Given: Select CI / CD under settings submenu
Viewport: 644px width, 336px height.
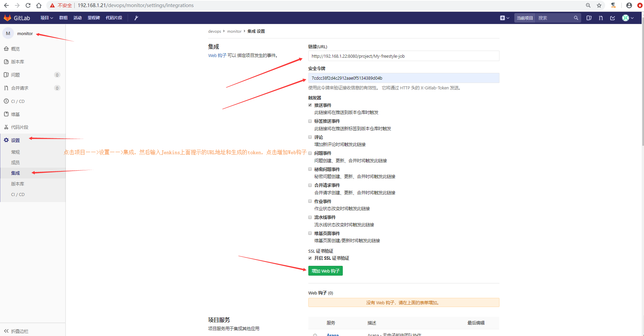Looking at the screenshot, I should 18,194.
